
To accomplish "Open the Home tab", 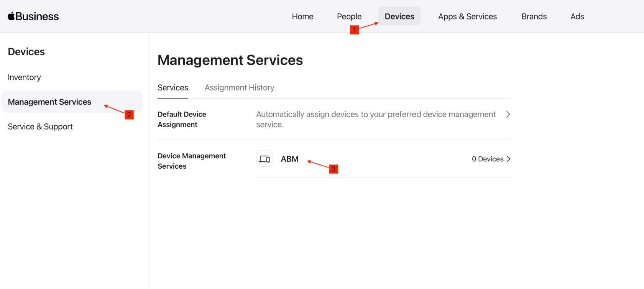I will tap(302, 16).
